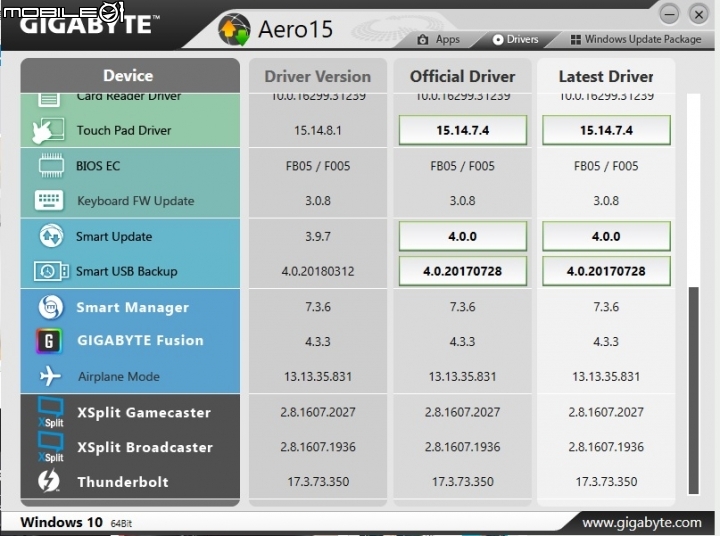Click the Latest Driver column header
The height and width of the screenshot is (536, 720).
[606, 76]
